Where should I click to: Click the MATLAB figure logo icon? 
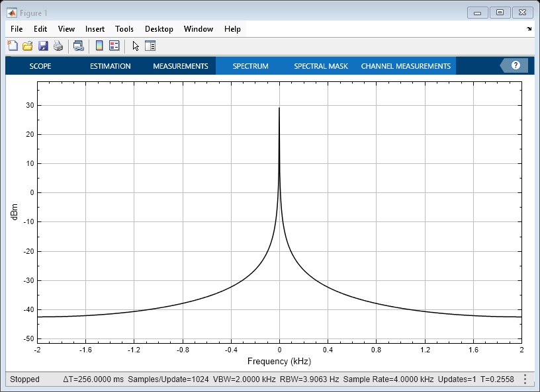tap(12, 13)
